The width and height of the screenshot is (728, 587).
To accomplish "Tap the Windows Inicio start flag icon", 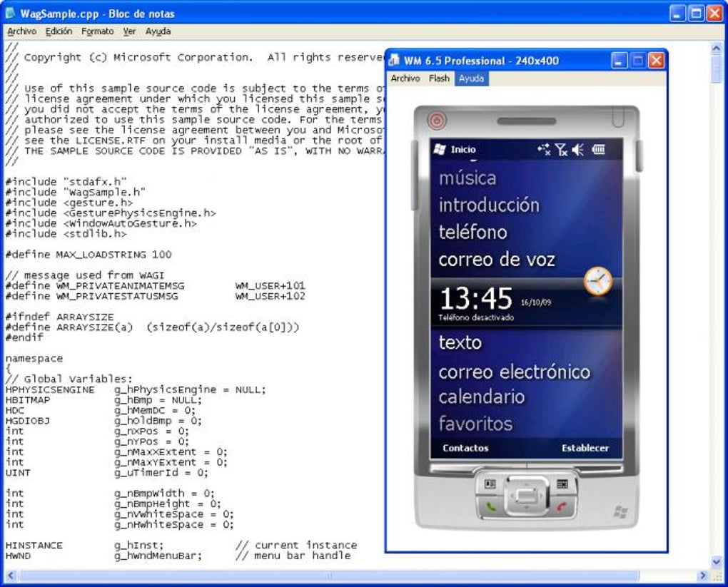I will point(440,149).
